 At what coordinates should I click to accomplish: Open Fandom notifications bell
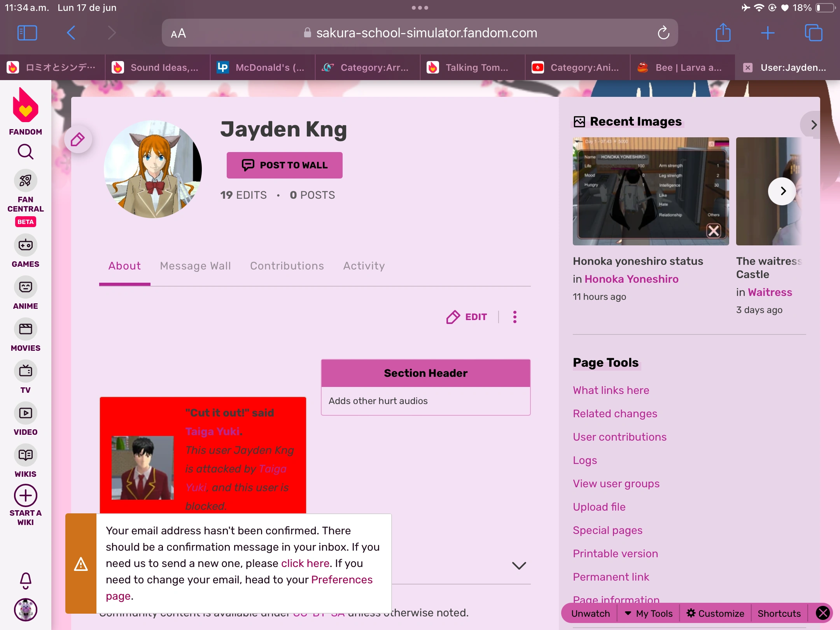click(x=25, y=581)
